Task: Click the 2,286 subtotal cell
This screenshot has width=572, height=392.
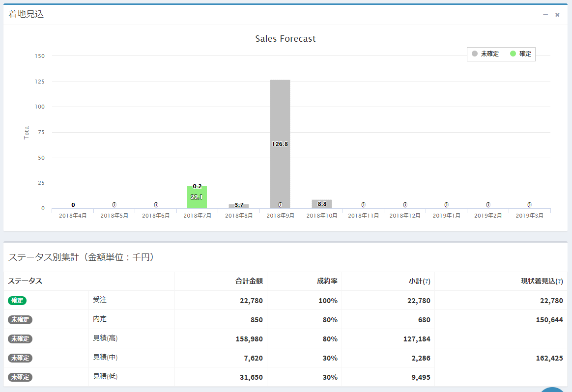Action: click(421, 358)
